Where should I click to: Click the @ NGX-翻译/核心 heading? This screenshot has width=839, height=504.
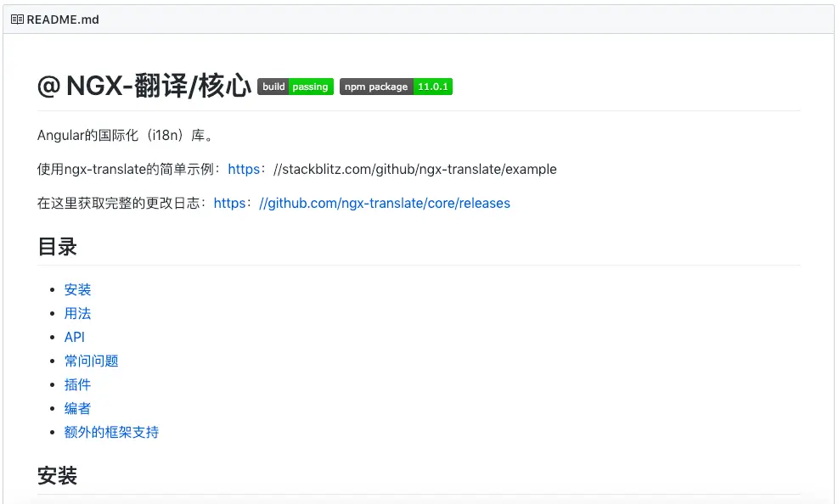point(144,86)
